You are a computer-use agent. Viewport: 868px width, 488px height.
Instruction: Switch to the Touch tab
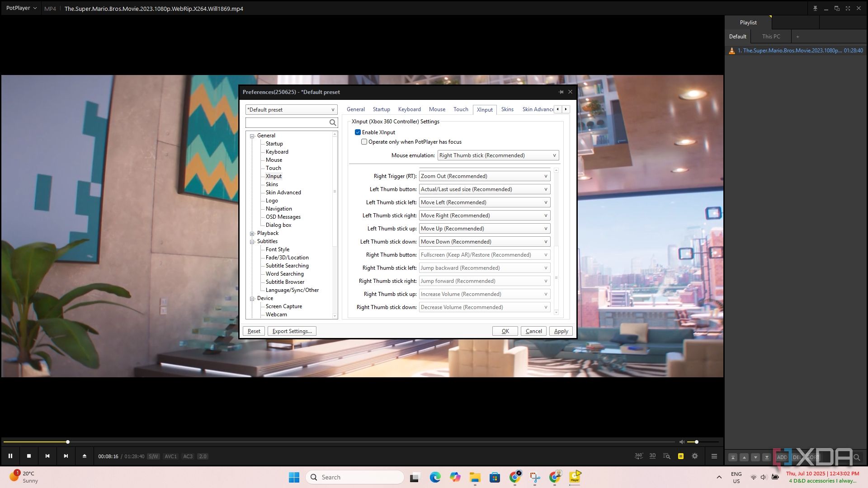click(461, 109)
